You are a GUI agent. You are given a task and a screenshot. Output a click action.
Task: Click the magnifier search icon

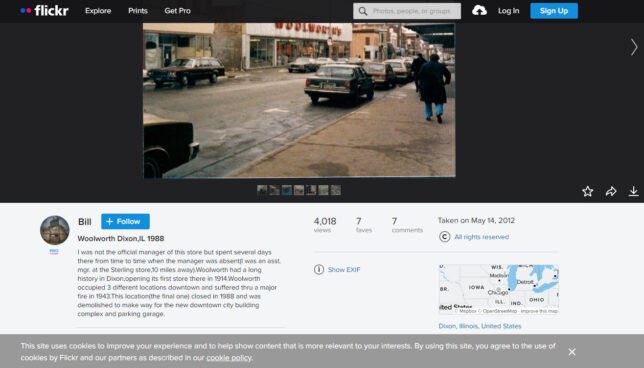pos(363,11)
